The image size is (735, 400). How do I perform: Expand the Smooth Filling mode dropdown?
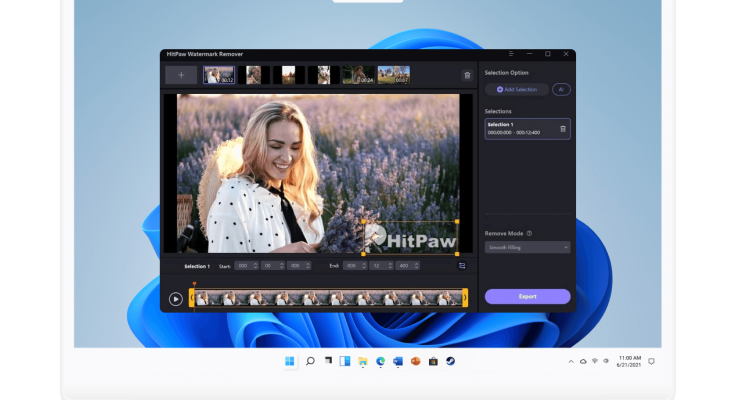pos(527,247)
